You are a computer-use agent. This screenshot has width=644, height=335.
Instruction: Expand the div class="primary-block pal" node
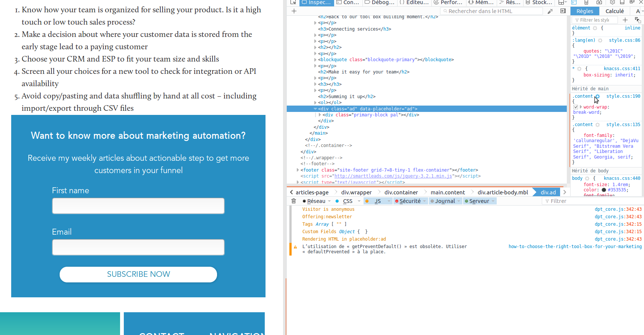[x=320, y=115]
